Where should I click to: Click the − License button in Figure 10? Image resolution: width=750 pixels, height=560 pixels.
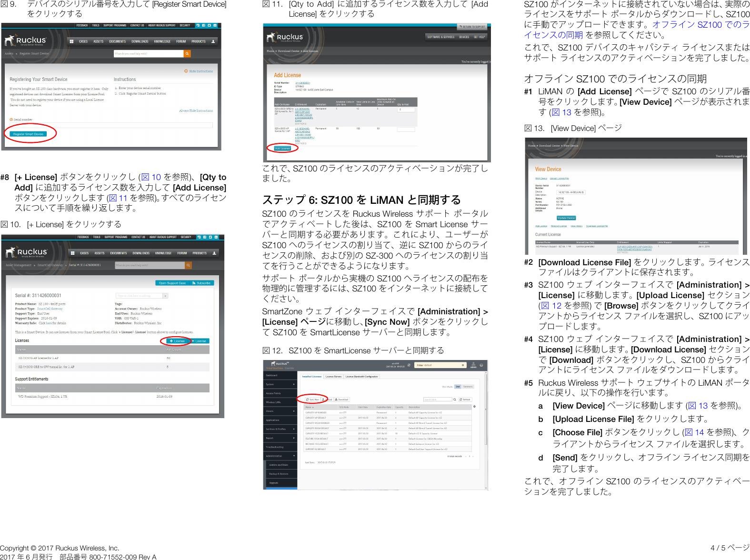[200, 341]
